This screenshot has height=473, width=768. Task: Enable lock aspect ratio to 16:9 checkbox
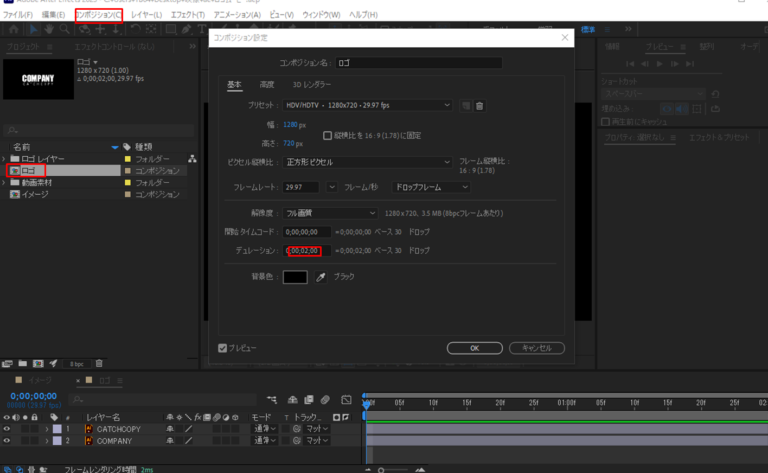click(327, 135)
